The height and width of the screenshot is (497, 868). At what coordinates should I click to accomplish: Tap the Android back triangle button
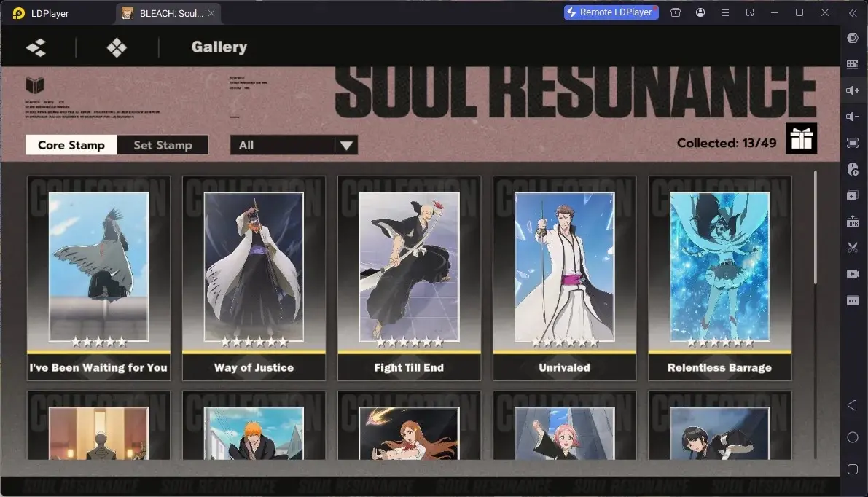[853, 405]
